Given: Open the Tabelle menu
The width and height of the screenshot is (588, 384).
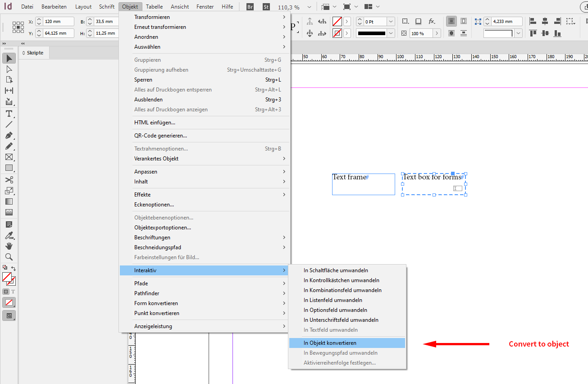Looking at the screenshot, I should (x=155, y=7).
